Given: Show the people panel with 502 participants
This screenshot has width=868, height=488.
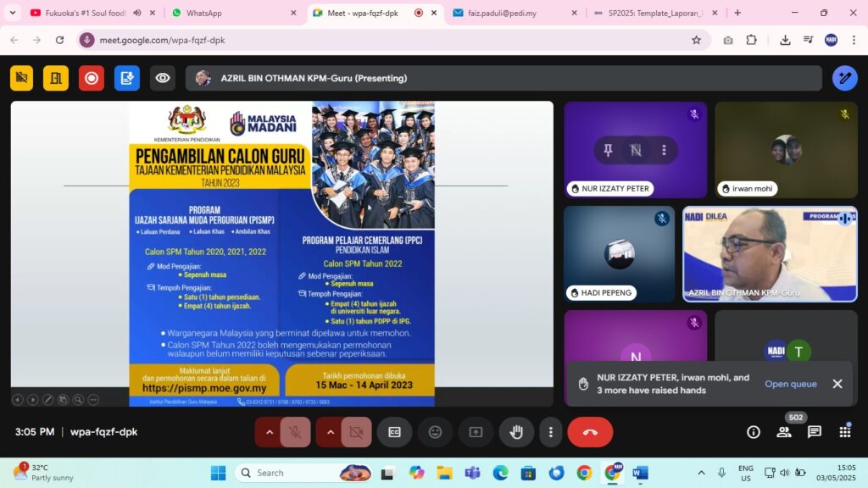Looking at the screenshot, I should (x=784, y=432).
